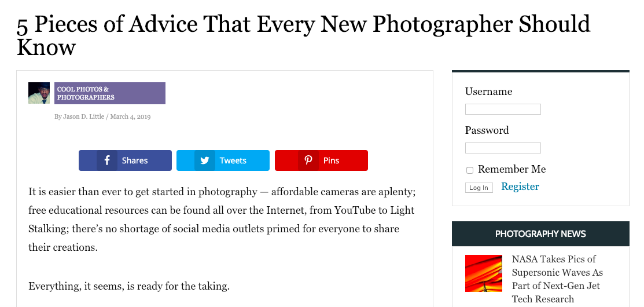644x307 pixels.
Task: Click the Photography News header
Action: tap(540, 234)
